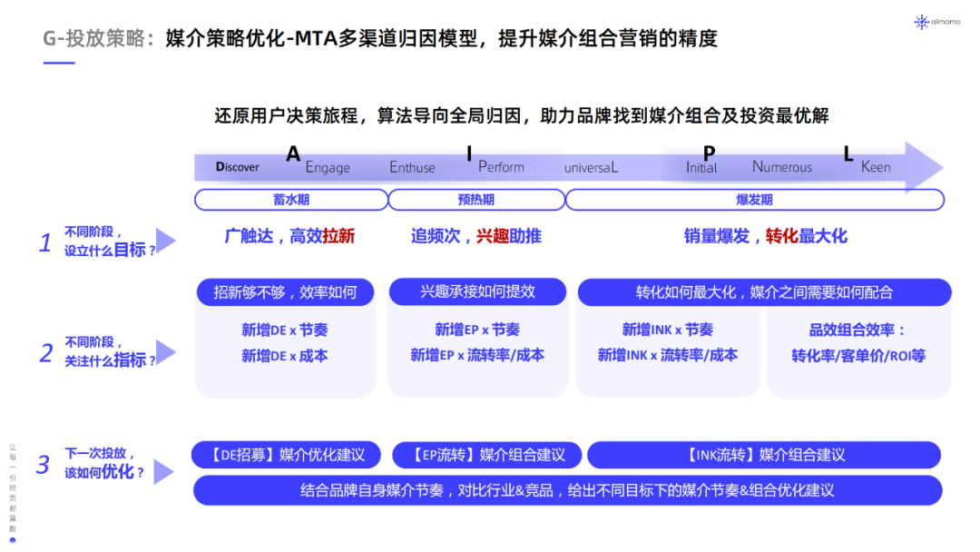980x552 pixels.
Task: Click the large letter A on the timeline
Action: tap(293, 153)
